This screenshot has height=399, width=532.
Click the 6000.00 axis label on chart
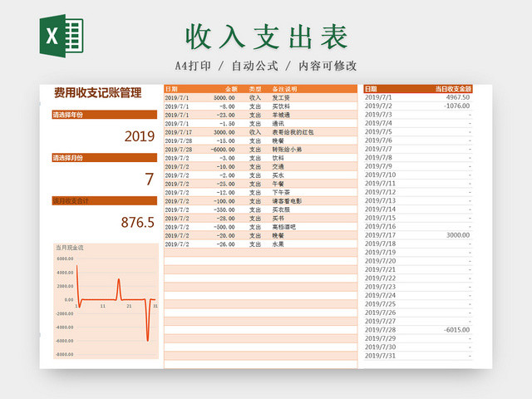click(65, 259)
